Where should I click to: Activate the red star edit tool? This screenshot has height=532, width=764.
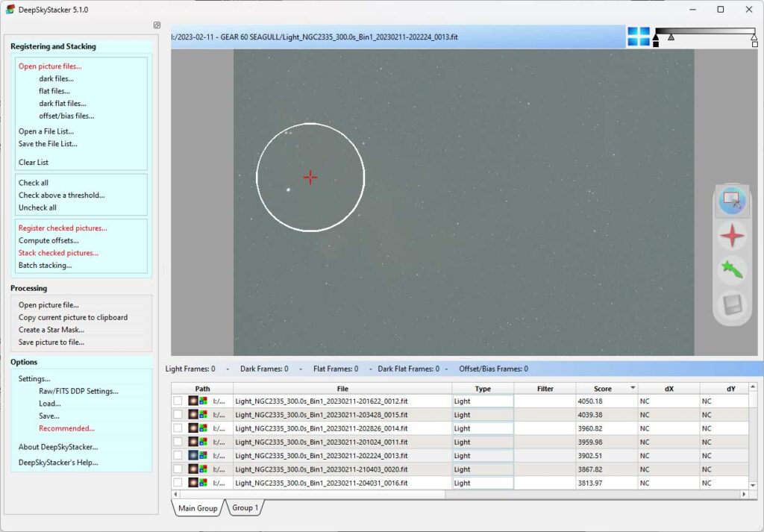point(732,236)
